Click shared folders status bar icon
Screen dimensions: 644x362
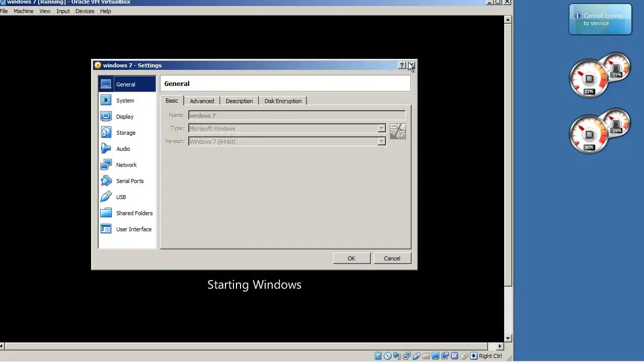coord(426,356)
